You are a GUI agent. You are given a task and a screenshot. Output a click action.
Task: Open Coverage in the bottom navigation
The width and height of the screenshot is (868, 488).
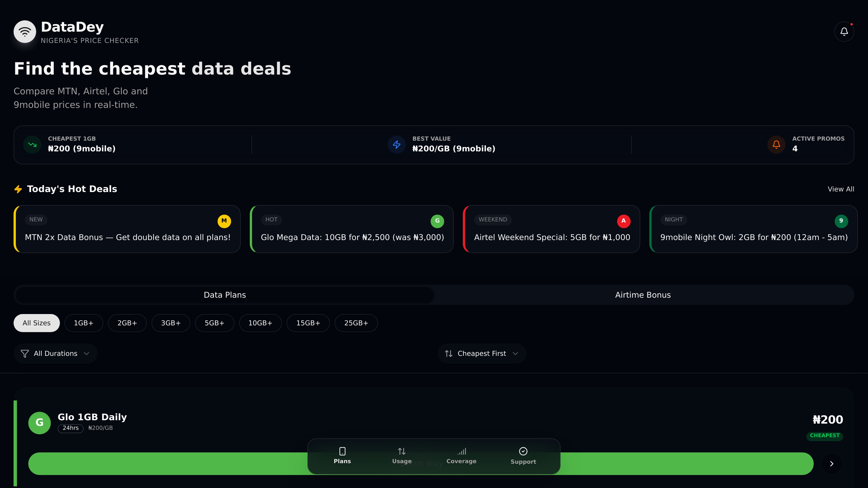(461, 456)
